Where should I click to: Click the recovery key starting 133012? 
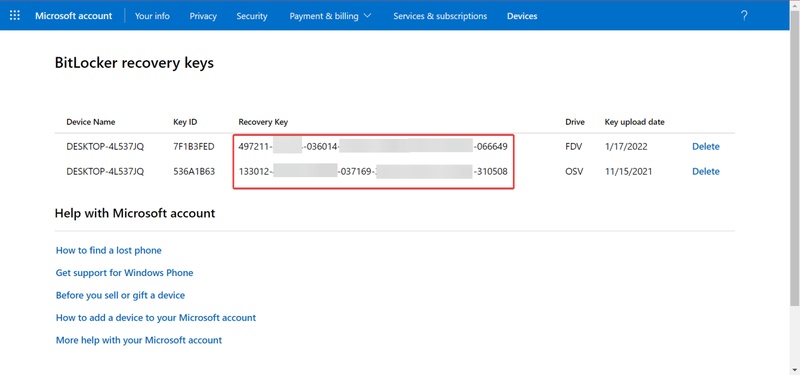tap(373, 171)
